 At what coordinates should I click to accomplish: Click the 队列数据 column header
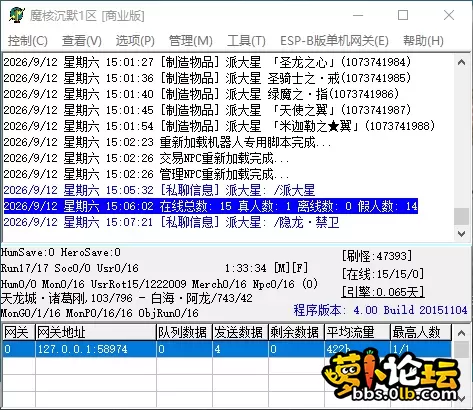point(184,333)
